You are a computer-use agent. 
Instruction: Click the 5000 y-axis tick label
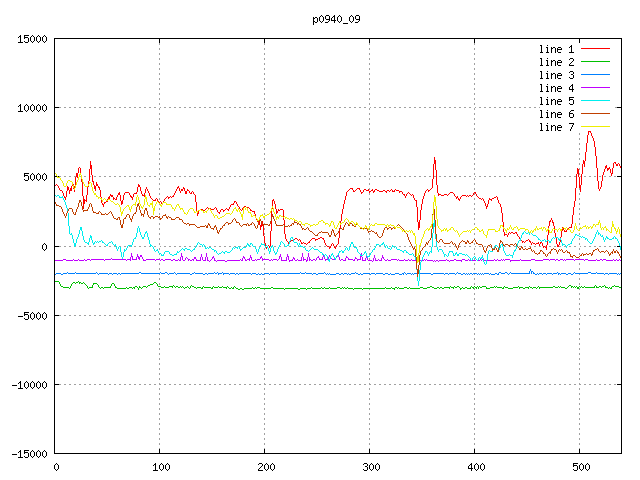point(35,177)
